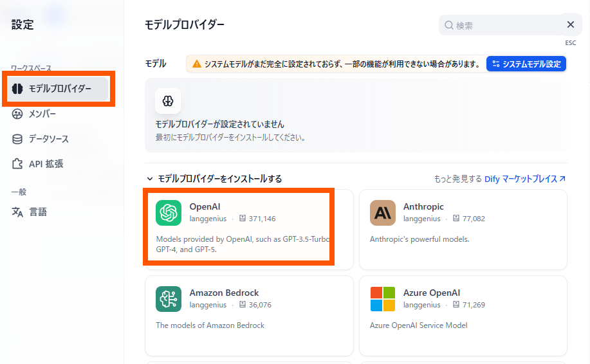Click the OpenAI logo icon
The width and height of the screenshot is (590, 364).
(169, 213)
